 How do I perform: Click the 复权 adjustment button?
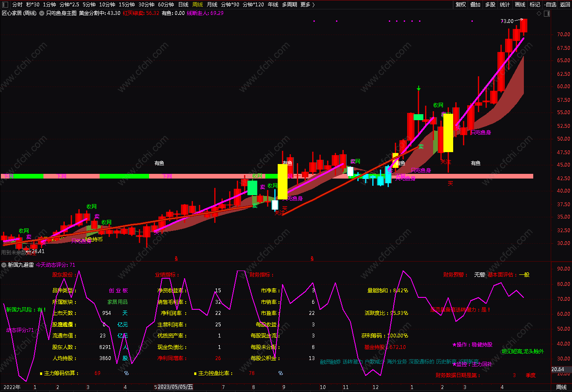click(460, 4)
